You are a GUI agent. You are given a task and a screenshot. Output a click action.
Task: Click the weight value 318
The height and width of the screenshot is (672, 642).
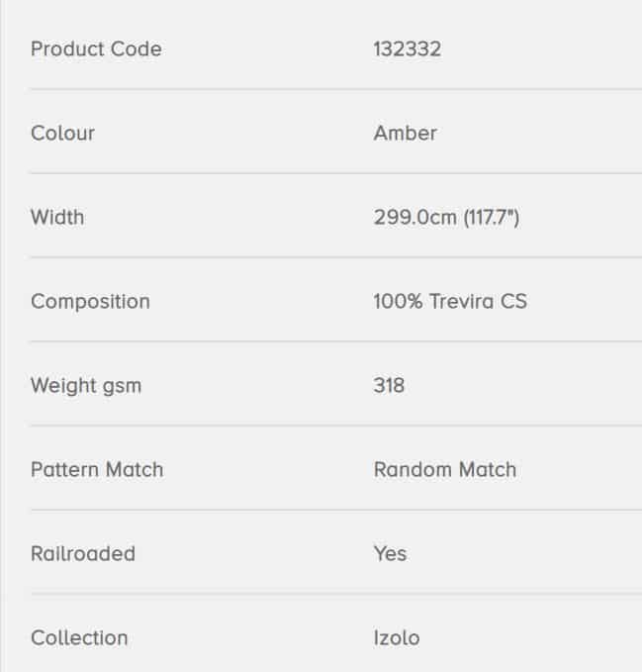coord(389,385)
